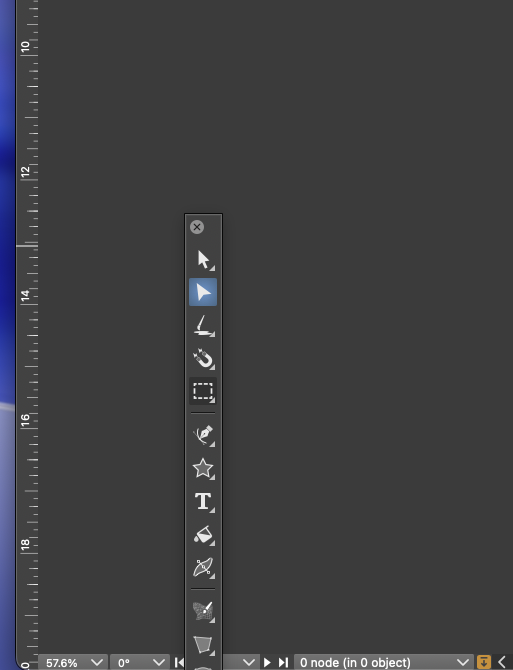
Task: Close the floating toolbox panel
Action: tap(197, 227)
